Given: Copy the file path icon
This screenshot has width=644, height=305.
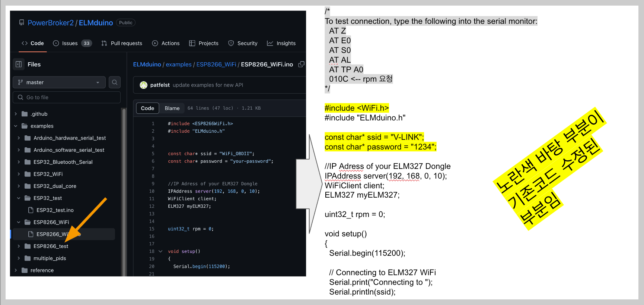Looking at the screenshot, I should pos(302,64).
